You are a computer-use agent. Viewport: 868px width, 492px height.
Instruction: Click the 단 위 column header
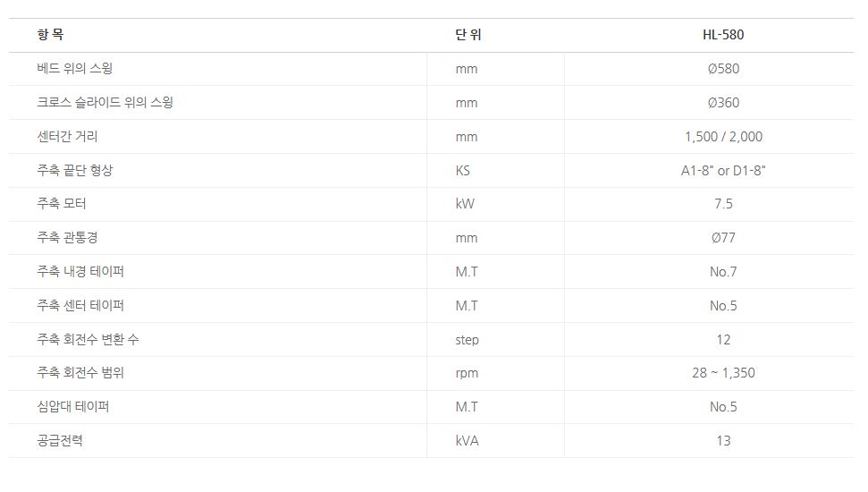tap(468, 35)
